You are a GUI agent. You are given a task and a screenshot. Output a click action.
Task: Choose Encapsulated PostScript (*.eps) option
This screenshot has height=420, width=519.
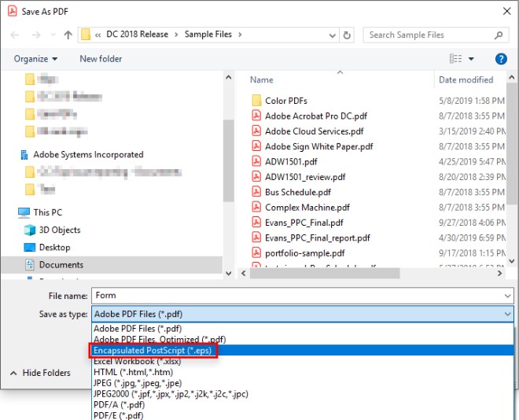click(x=303, y=350)
